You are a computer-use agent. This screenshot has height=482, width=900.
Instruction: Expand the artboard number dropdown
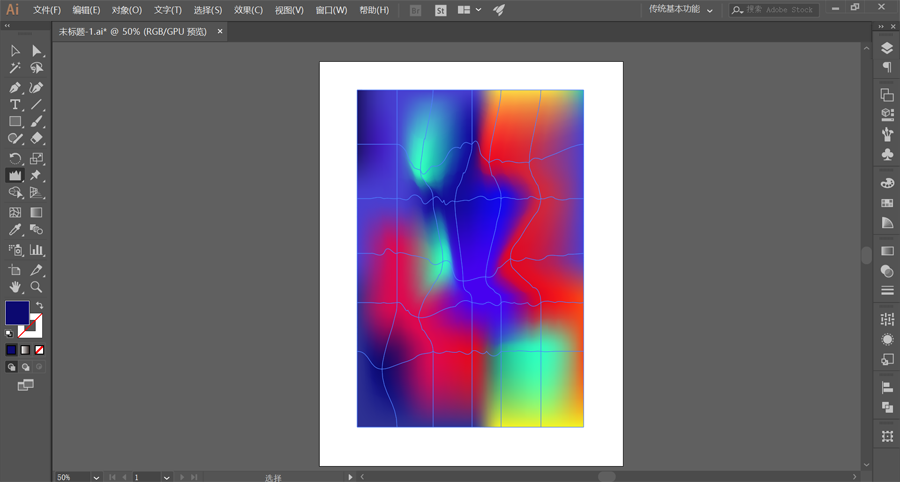pyautogui.click(x=166, y=477)
